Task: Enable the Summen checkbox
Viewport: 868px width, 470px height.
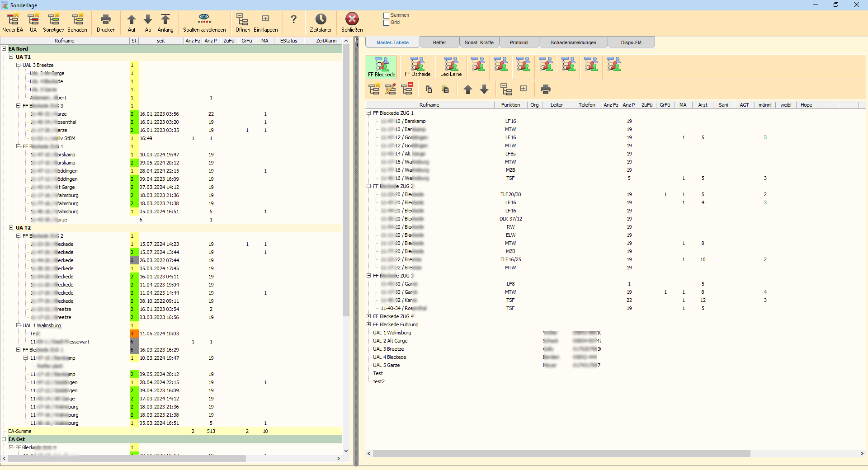Action: (387, 15)
